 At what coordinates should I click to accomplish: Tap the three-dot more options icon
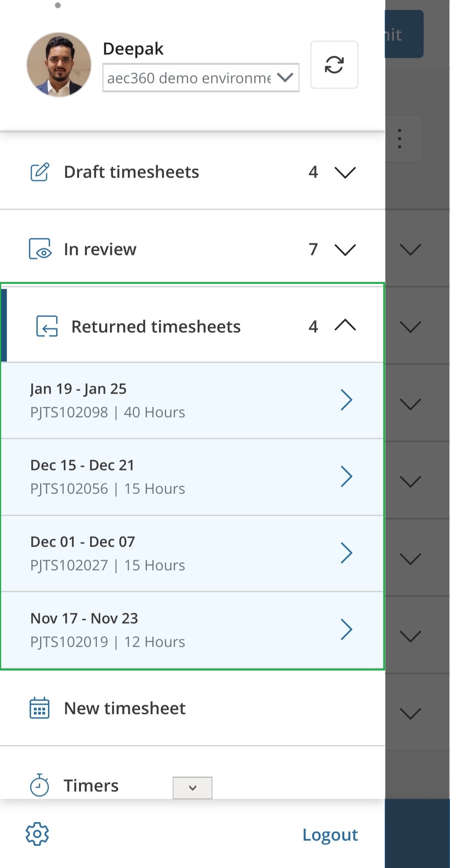400,138
